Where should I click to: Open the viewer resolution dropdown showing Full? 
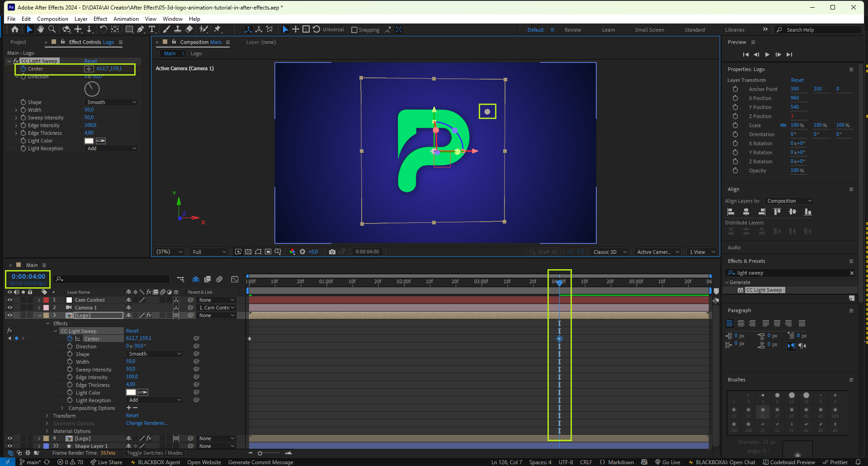pyautogui.click(x=209, y=252)
